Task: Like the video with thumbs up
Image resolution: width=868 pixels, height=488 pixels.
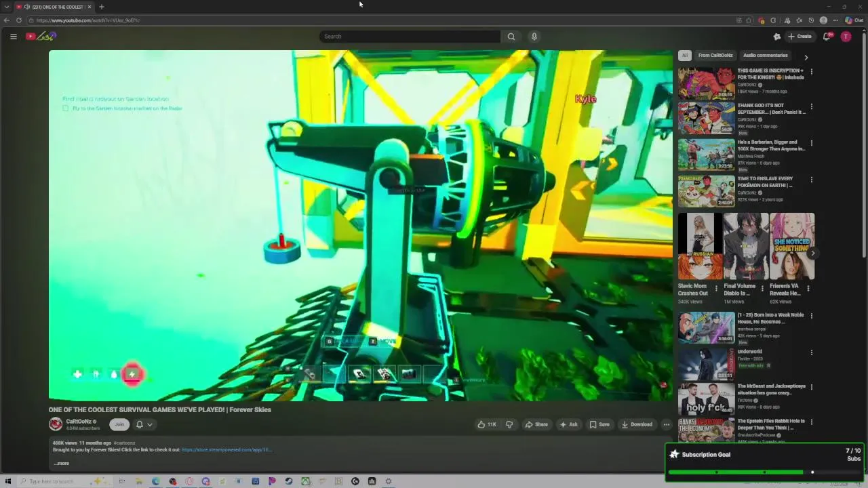Action: coord(486,425)
